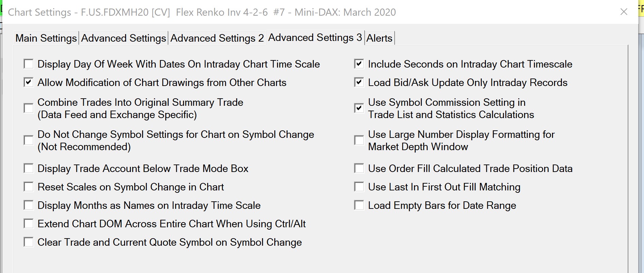This screenshot has width=644, height=273.
Task: Enable Display Trade Account Below Trade Mode Box
Action: pos(29,168)
